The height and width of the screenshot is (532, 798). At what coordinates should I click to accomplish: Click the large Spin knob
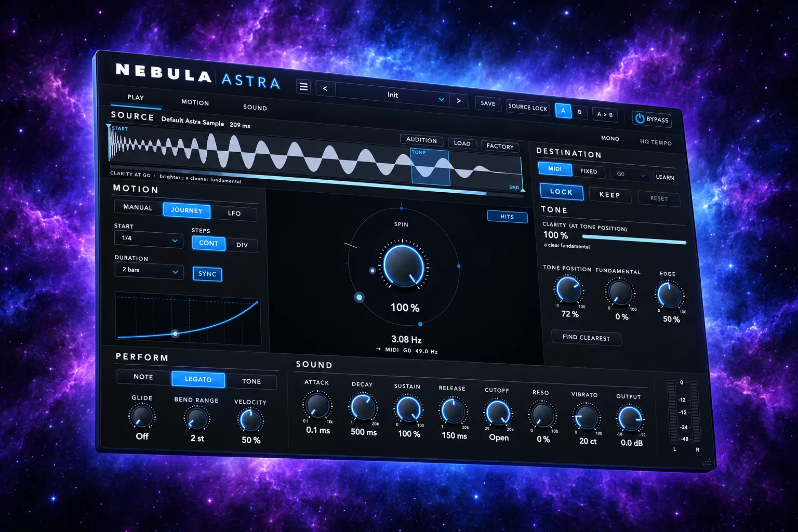pyautogui.click(x=403, y=264)
